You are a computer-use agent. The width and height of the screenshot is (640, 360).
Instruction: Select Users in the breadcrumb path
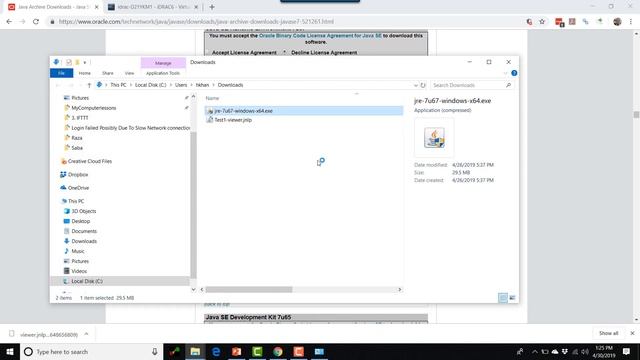tap(181, 85)
